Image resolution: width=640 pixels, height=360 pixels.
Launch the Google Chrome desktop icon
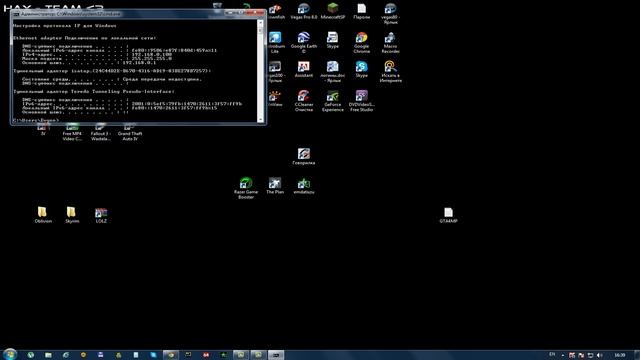coord(362,42)
